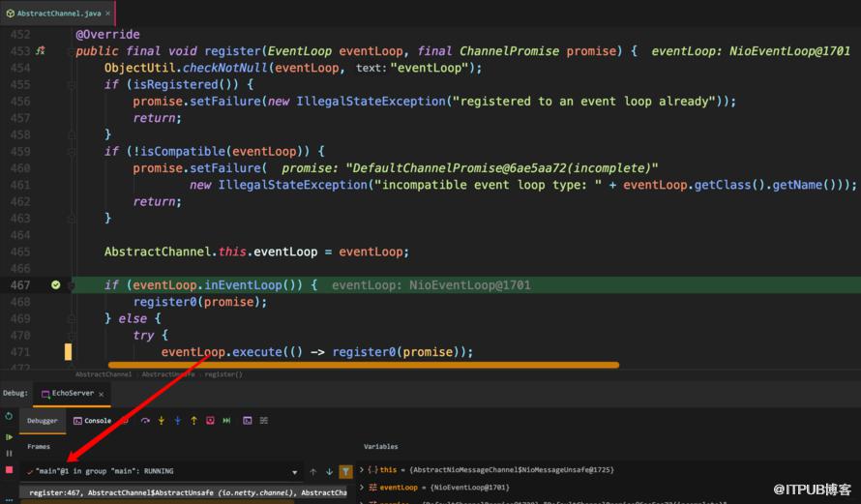Close the EchoServer debug tab
The height and width of the screenshot is (504, 861).
[x=101, y=394]
